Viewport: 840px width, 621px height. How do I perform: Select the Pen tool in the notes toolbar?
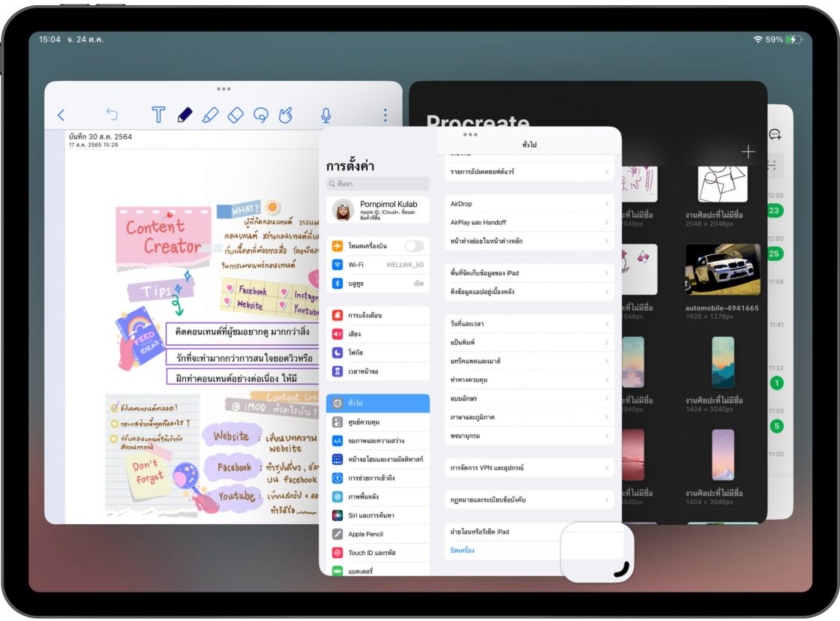click(186, 115)
